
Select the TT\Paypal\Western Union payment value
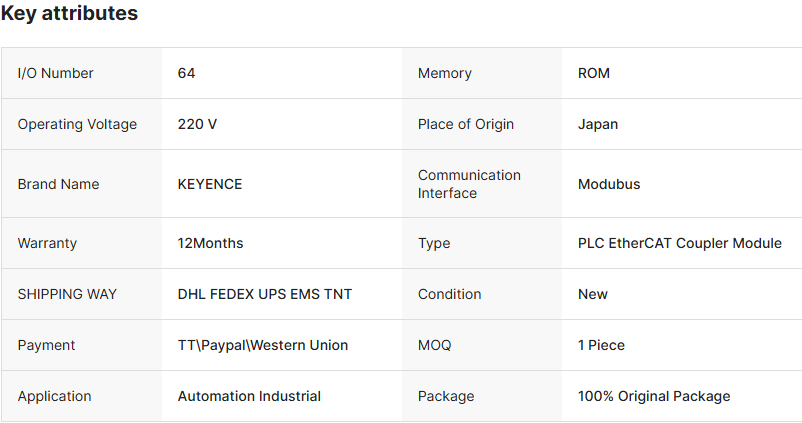click(x=263, y=345)
